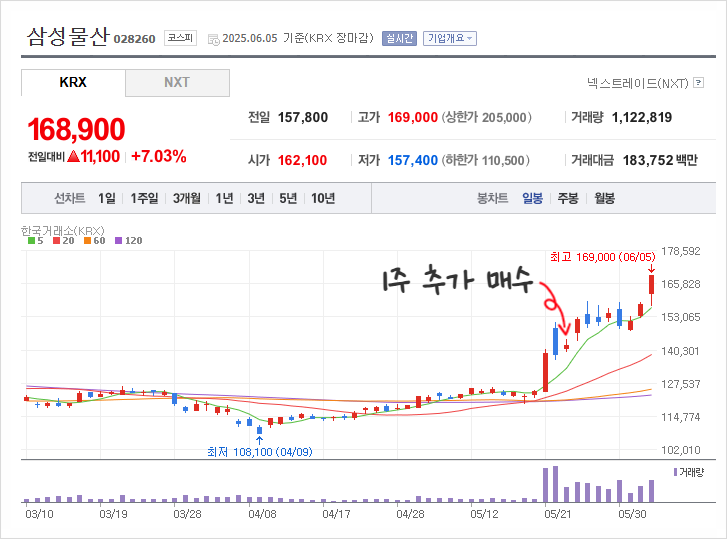This screenshot has height=539, width=727.
Task: Switch to the NXT tab
Action: 177,82
